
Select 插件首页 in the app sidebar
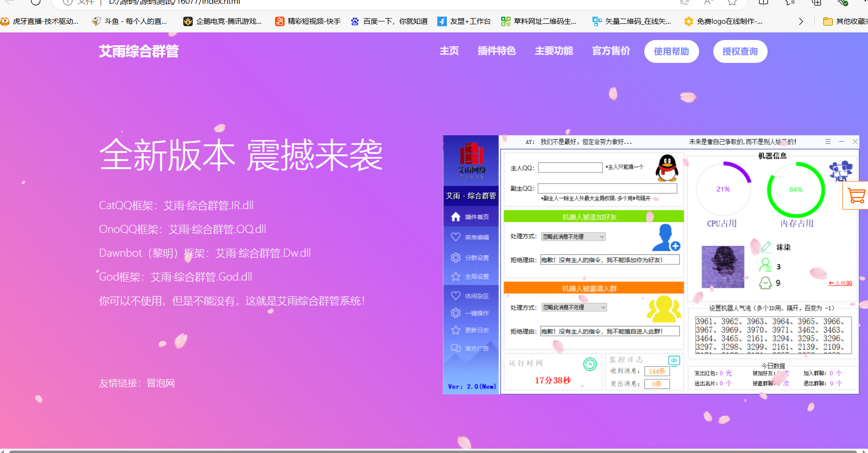(471, 217)
